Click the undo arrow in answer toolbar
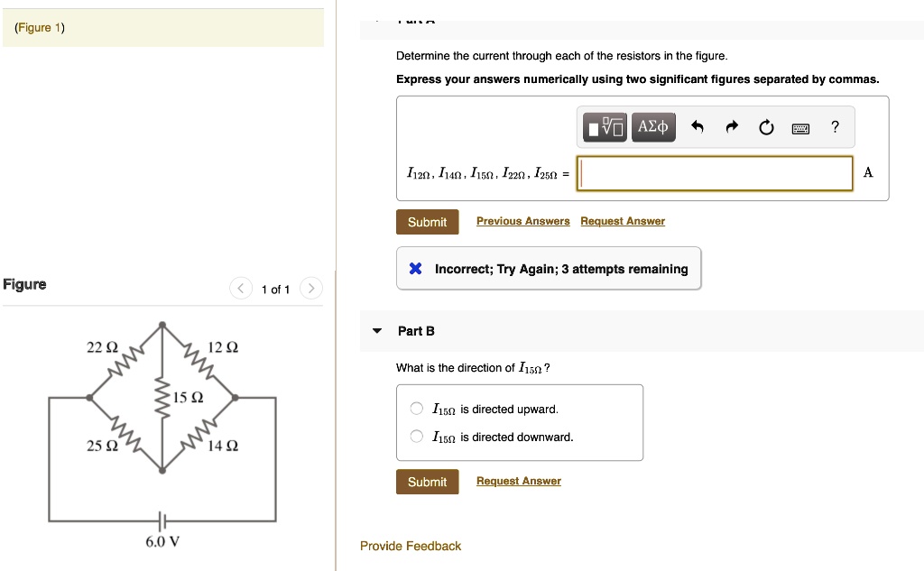 click(697, 127)
